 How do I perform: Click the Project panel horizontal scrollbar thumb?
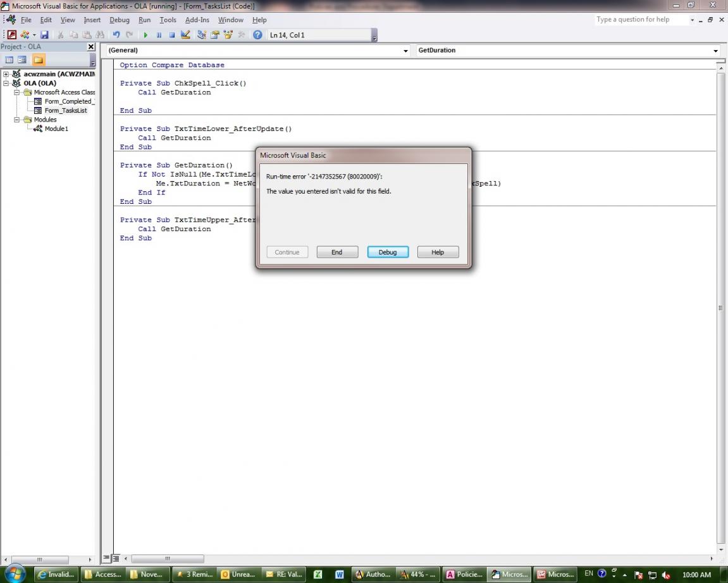pyautogui.click(x=39, y=560)
